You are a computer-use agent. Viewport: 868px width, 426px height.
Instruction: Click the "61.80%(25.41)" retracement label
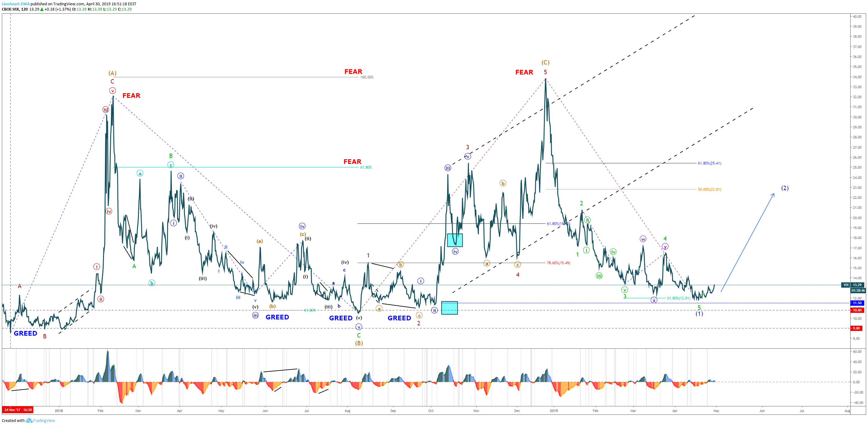(709, 163)
